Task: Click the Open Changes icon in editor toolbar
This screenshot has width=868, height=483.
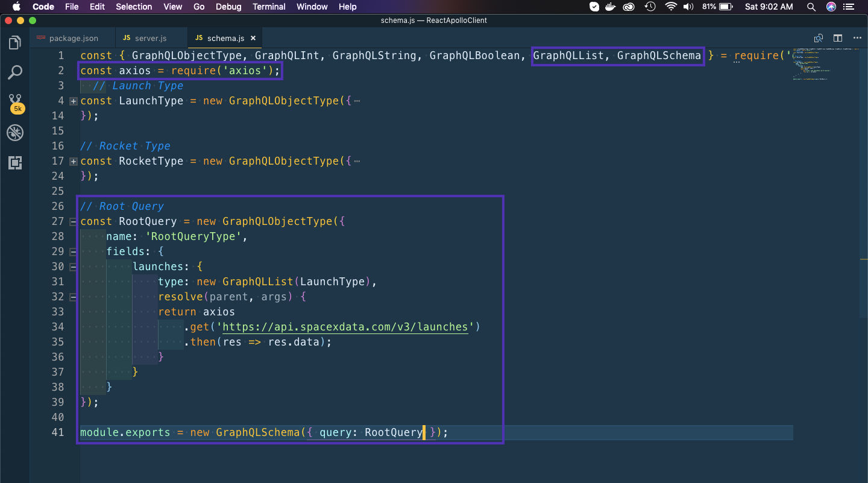Action: pyautogui.click(x=818, y=38)
